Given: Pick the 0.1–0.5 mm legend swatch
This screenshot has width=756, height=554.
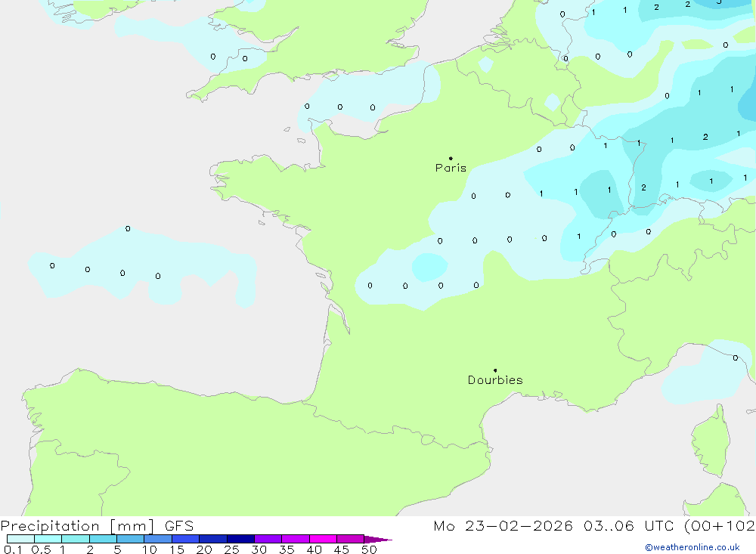Looking at the screenshot, I should 20,539.
